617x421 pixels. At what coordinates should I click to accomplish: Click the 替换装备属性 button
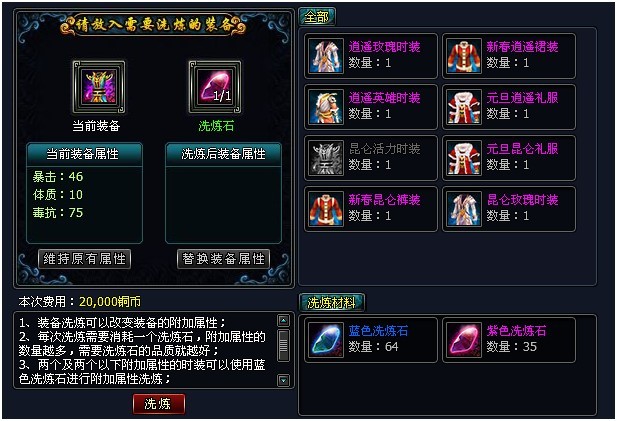(x=224, y=259)
